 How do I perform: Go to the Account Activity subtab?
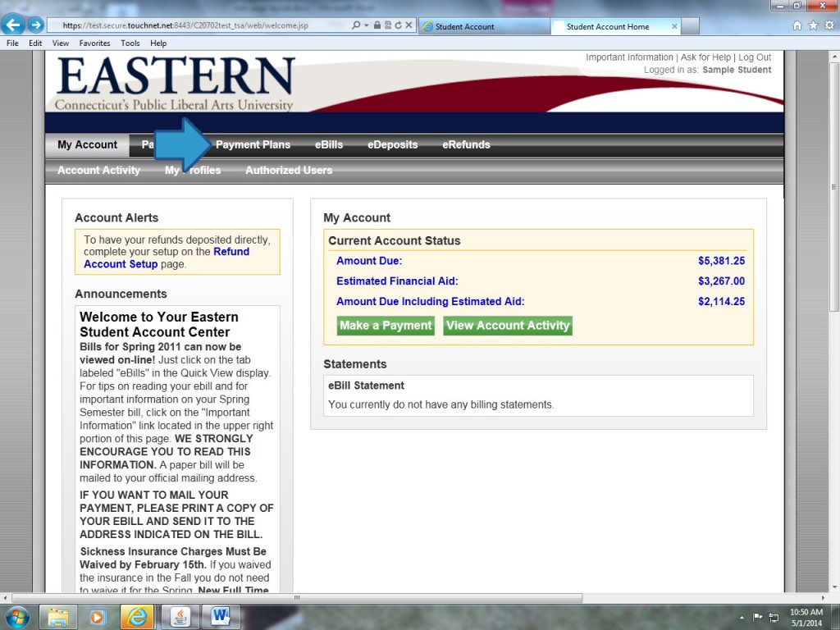(98, 171)
